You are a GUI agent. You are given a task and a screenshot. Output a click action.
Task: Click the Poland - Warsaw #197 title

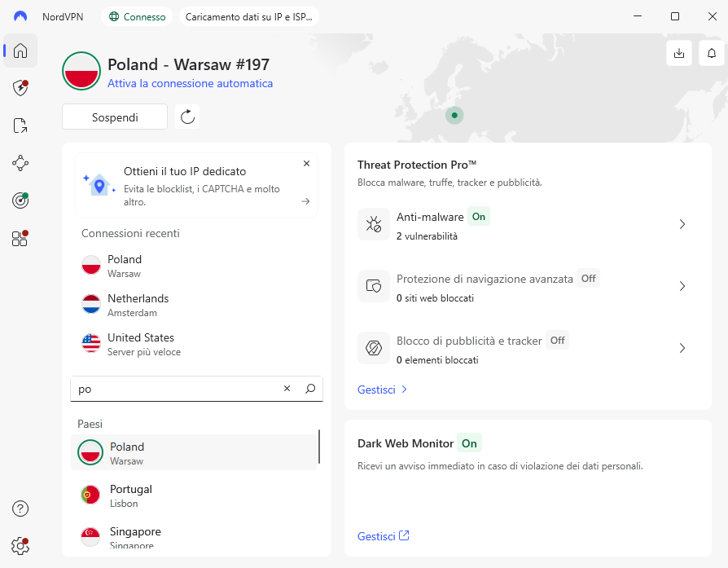[x=188, y=64]
